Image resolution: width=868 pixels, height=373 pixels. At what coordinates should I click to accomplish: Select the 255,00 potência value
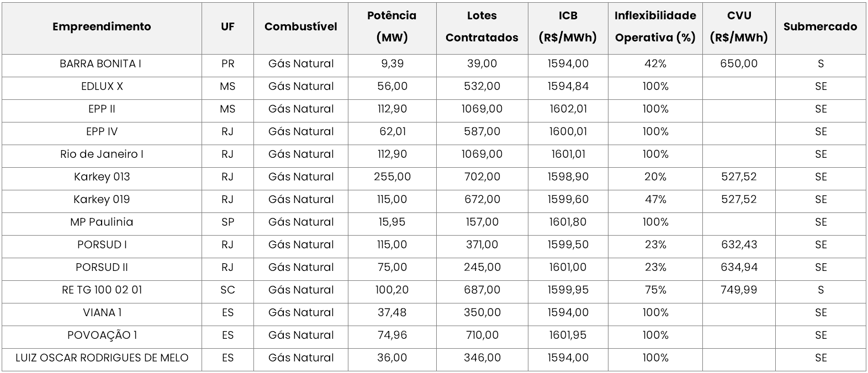(x=392, y=177)
